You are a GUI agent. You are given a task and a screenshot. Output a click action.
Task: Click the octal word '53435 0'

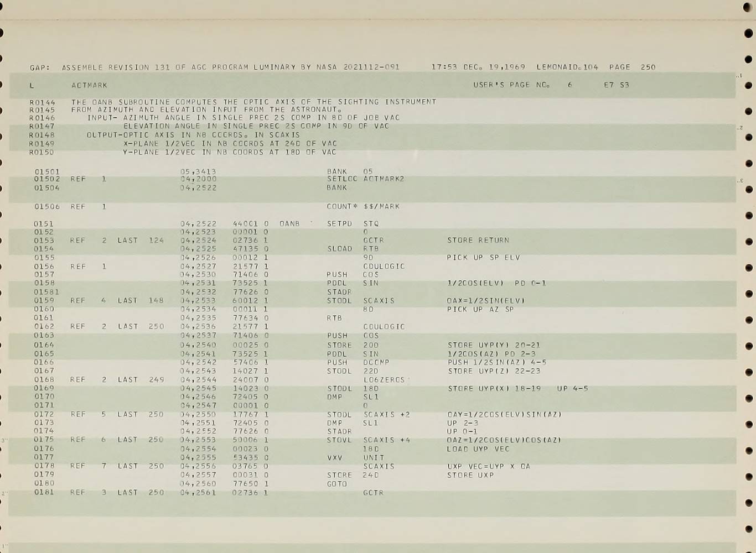(x=251, y=458)
